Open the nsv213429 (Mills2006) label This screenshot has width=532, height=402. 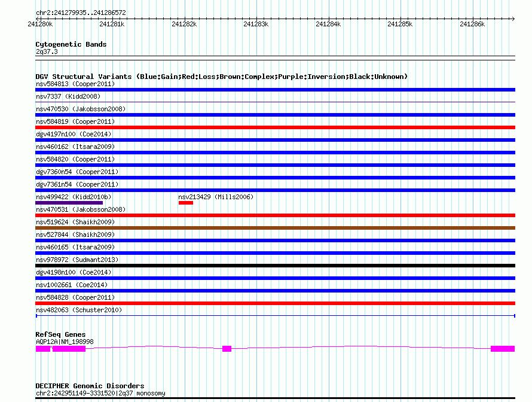coord(215,197)
